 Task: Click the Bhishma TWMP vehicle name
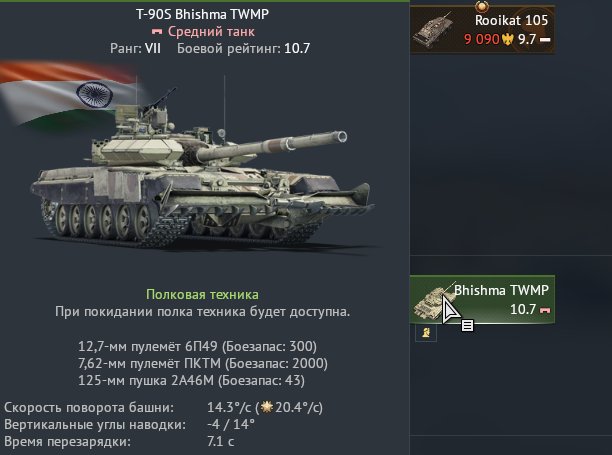coord(501,290)
